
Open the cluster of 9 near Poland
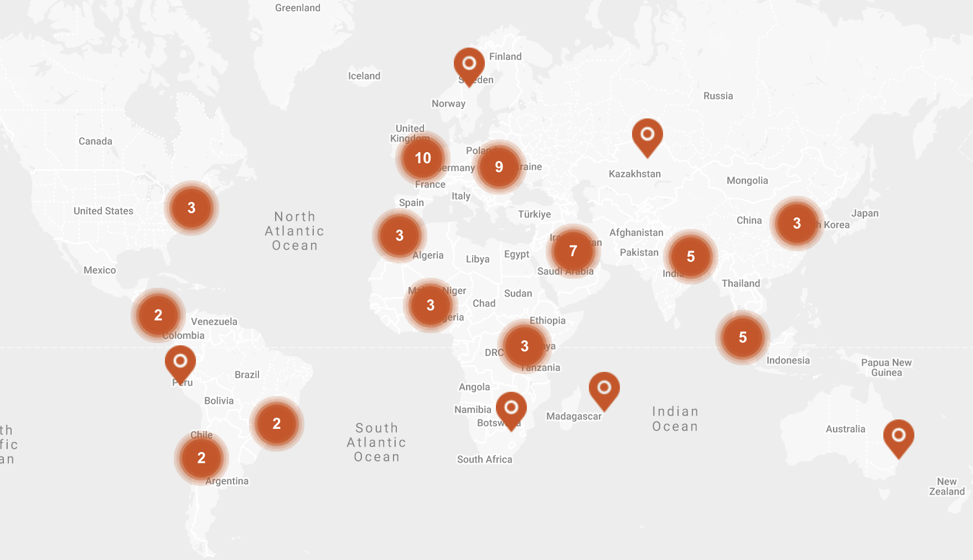(x=499, y=167)
